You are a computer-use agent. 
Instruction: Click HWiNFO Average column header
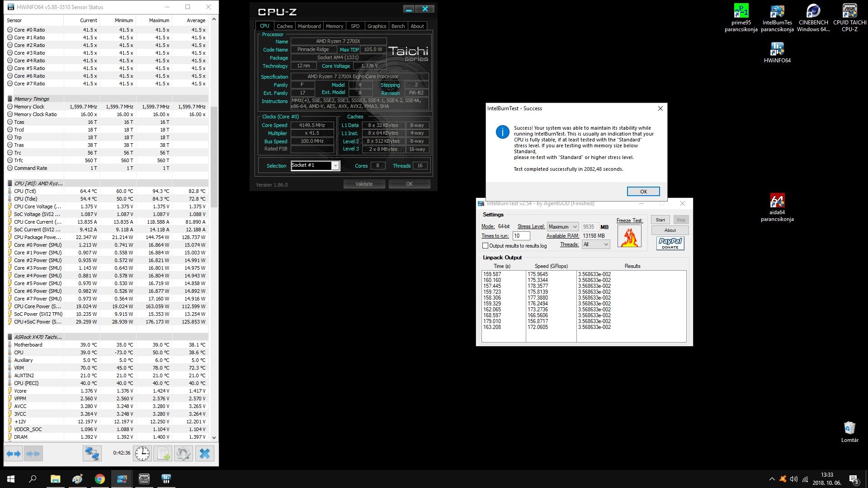click(190, 20)
